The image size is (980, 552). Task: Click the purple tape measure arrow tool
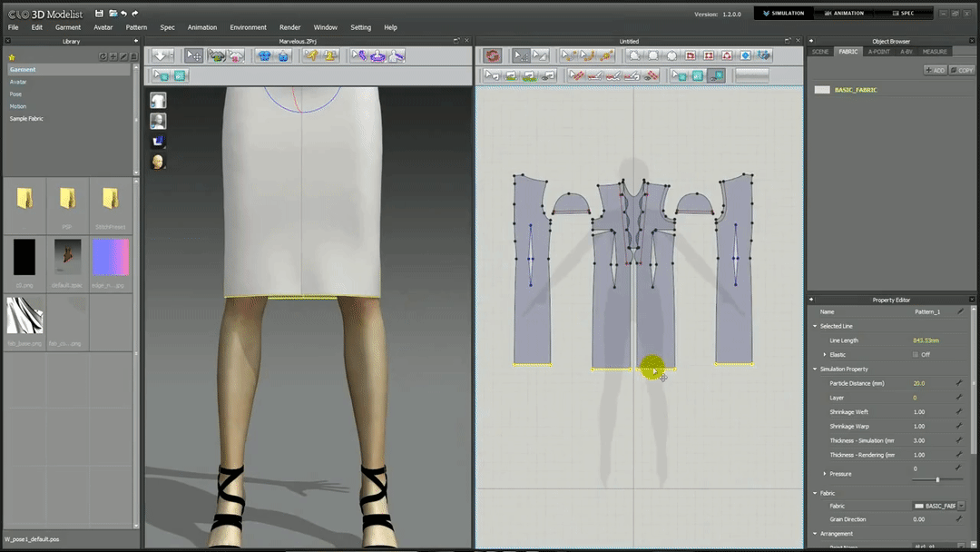[x=358, y=55]
